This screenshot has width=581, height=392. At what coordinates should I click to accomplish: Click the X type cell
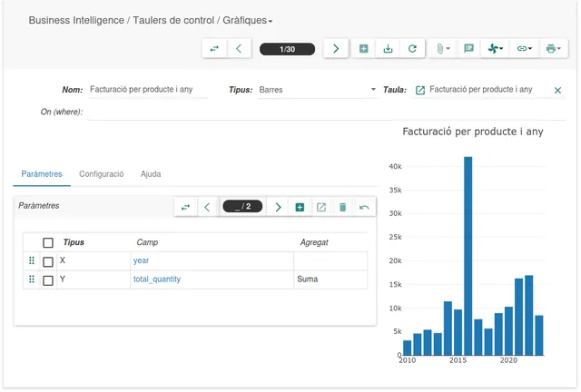pos(94,260)
